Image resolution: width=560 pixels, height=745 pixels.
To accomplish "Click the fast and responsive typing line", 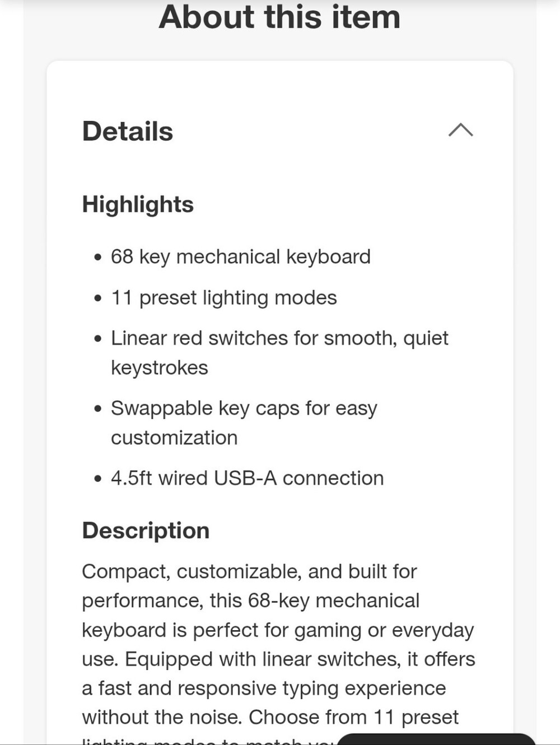I will pyautogui.click(x=264, y=688).
